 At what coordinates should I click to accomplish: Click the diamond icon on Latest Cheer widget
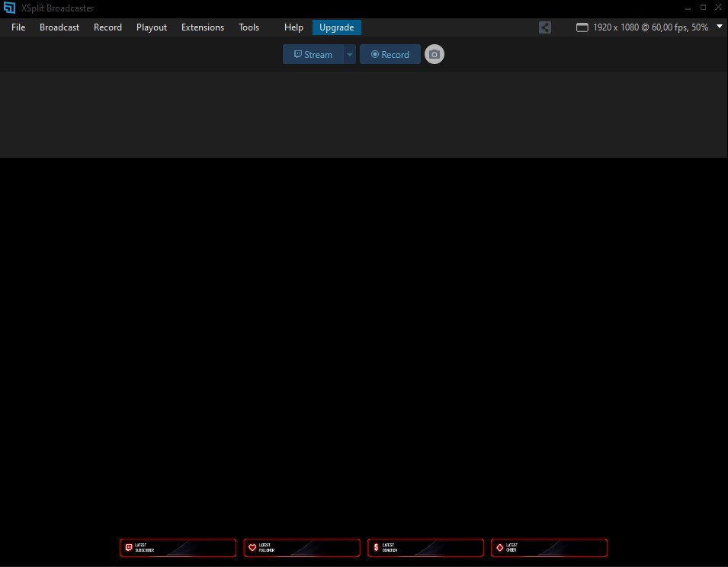499,547
